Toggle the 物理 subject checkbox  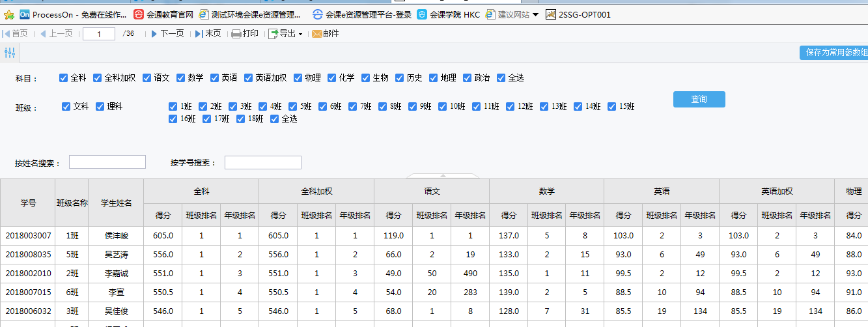(x=299, y=78)
